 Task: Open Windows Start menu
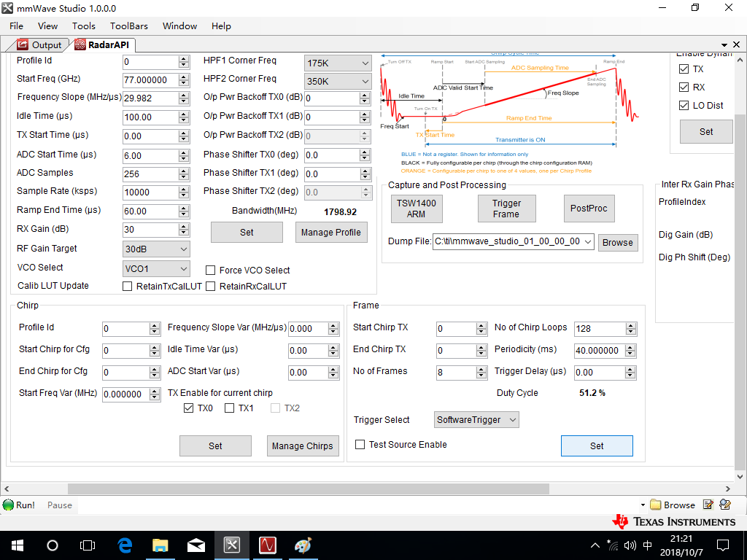coord(18,545)
